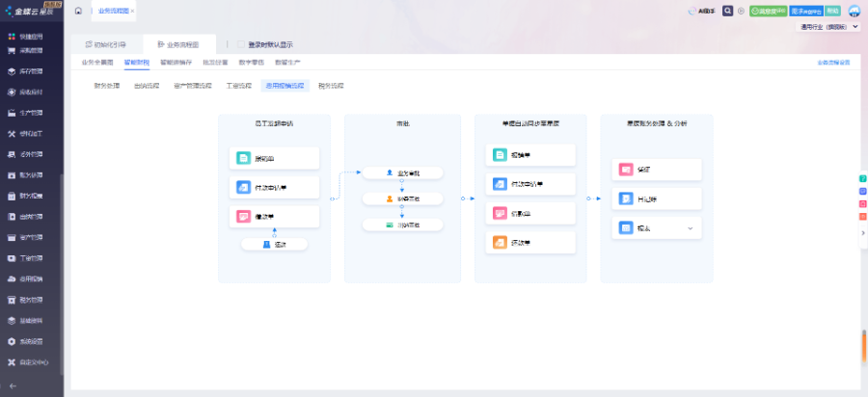Open 借款单 card in employee application column

pyautogui.click(x=275, y=217)
